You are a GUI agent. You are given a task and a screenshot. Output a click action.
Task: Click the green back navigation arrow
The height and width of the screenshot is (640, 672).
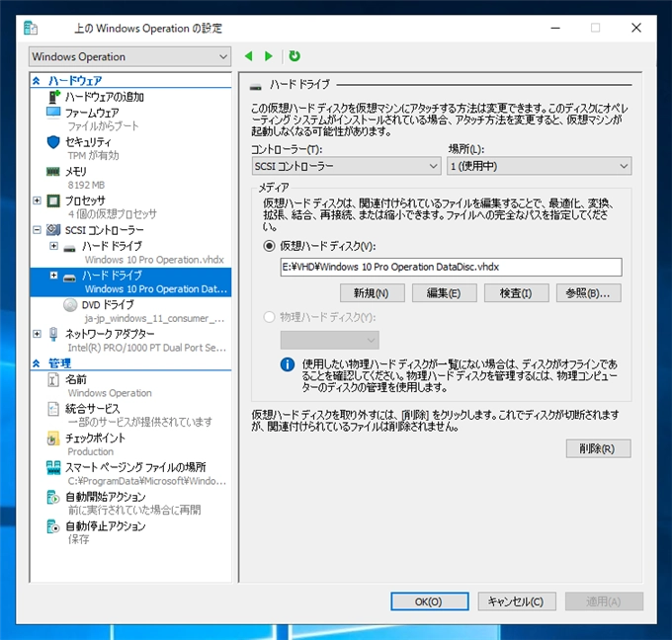point(249,56)
